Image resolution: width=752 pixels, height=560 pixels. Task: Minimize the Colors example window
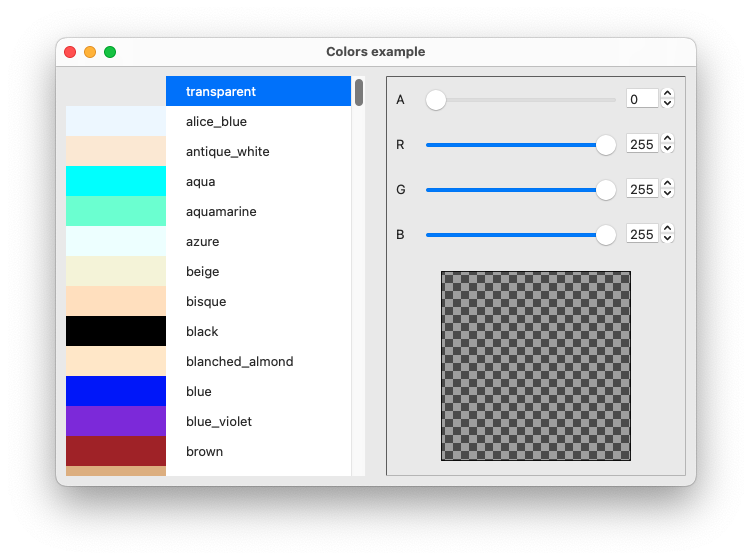[x=90, y=52]
